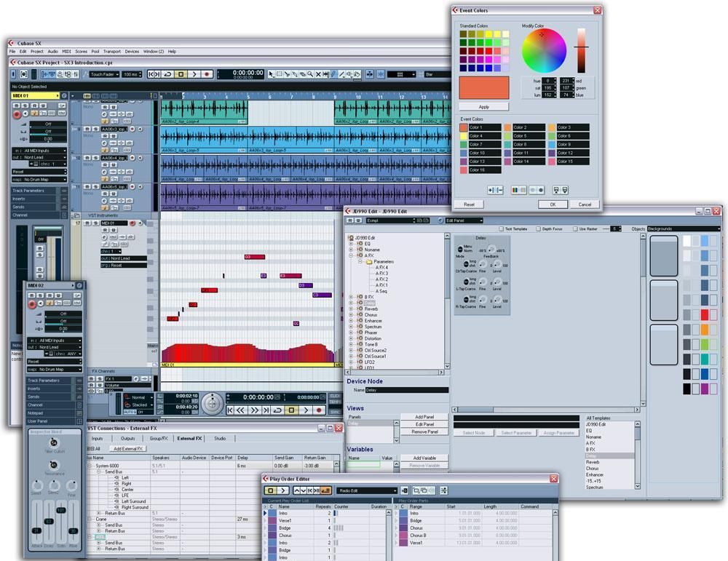Enable the Test Template checkbox
Image resolution: width=728 pixels, height=561 pixels.
501,228
